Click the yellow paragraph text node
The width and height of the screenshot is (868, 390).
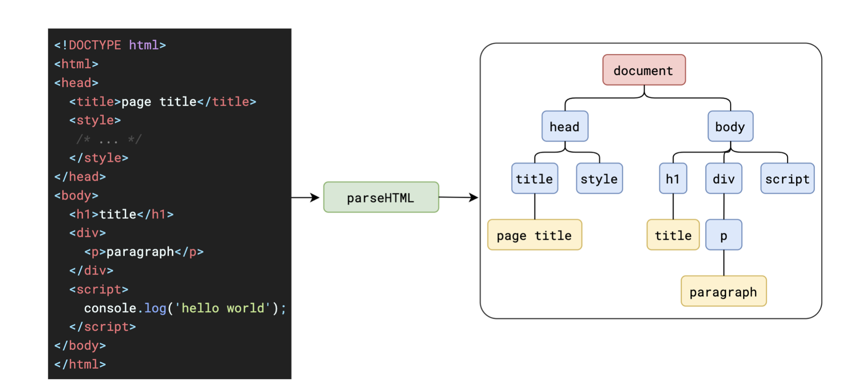click(723, 291)
